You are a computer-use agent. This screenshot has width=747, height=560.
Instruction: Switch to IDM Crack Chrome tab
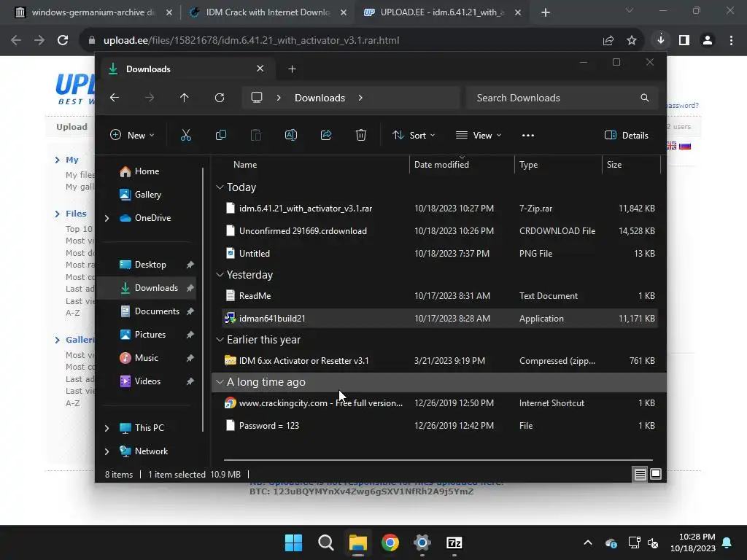click(x=267, y=12)
